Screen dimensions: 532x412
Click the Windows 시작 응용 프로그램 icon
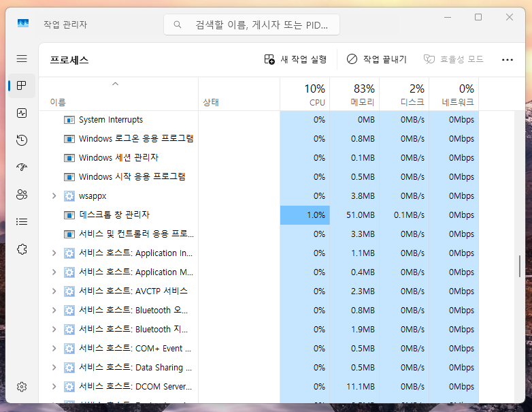coord(69,177)
